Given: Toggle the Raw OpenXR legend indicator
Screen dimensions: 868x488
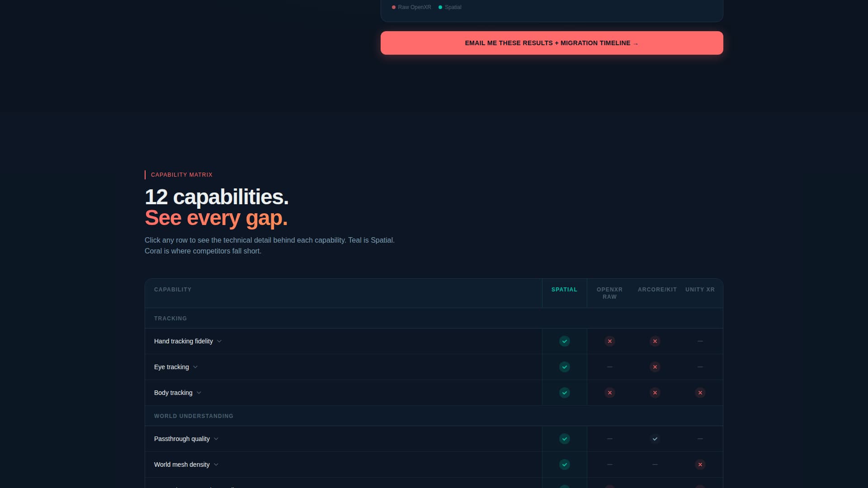Looking at the screenshot, I should pos(411,7).
